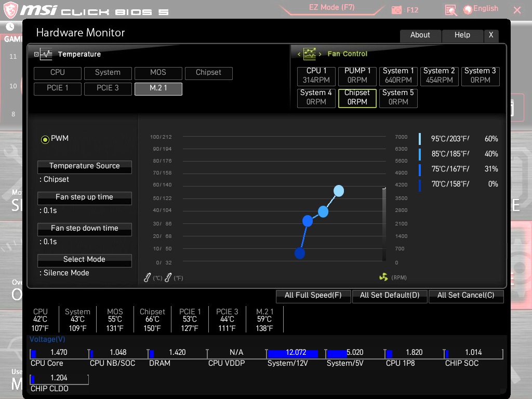Select the PWM radio button

[x=45, y=139]
